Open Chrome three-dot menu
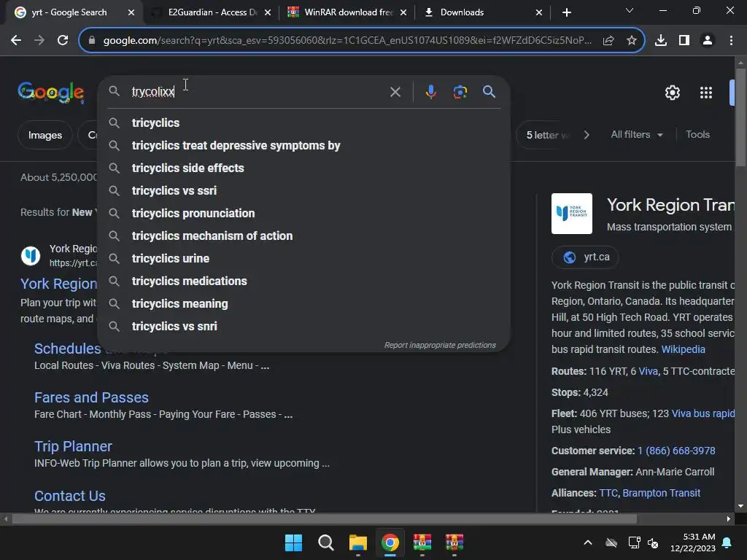This screenshot has width=747, height=560. (731, 41)
